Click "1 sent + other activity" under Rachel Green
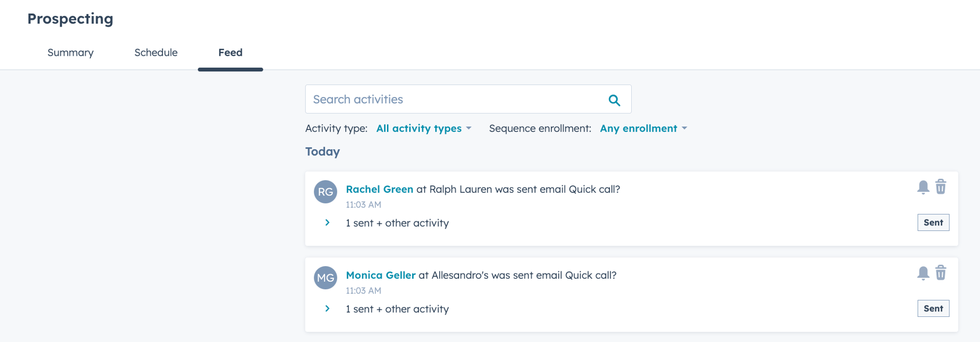 point(397,223)
